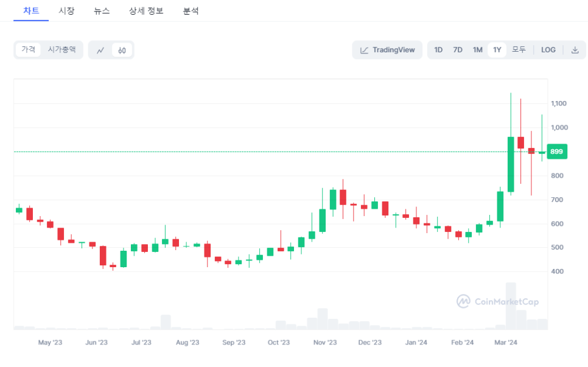The height and width of the screenshot is (367, 588).
Task: Click the tallest volume bar in March 2024
Action: pos(511,306)
